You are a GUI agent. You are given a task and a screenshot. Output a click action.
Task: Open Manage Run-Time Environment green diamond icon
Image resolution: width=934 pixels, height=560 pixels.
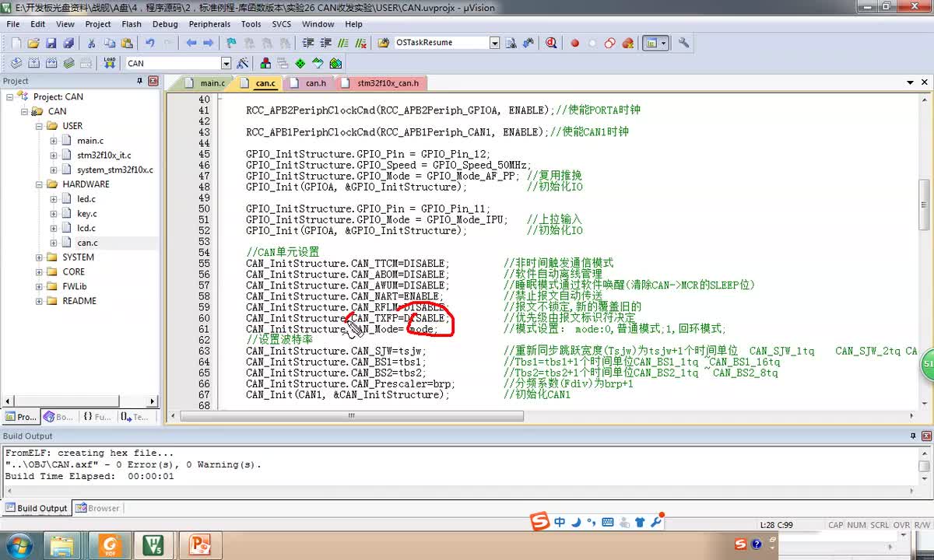pyautogui.click(x=300, y=63)
